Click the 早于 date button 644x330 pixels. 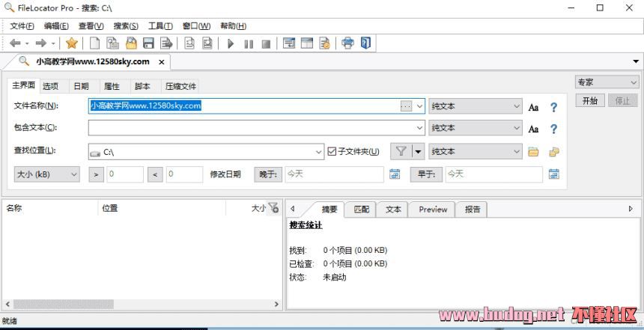(x=426, y=174)
